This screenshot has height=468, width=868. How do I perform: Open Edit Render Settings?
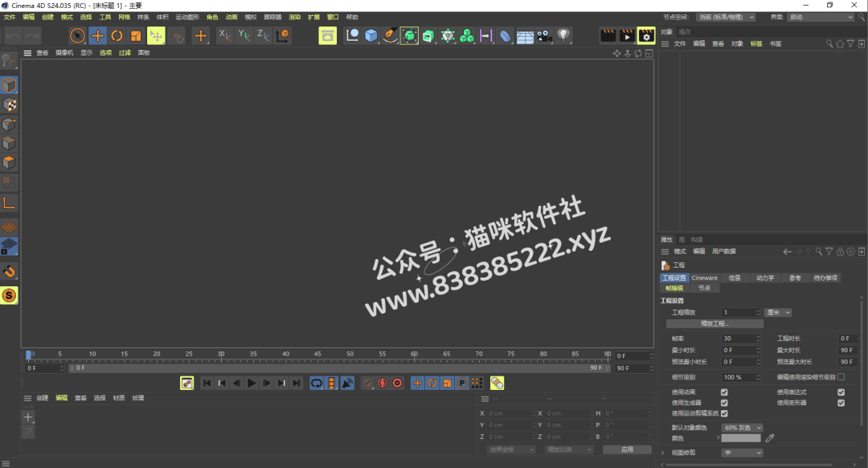click(646, 35)
